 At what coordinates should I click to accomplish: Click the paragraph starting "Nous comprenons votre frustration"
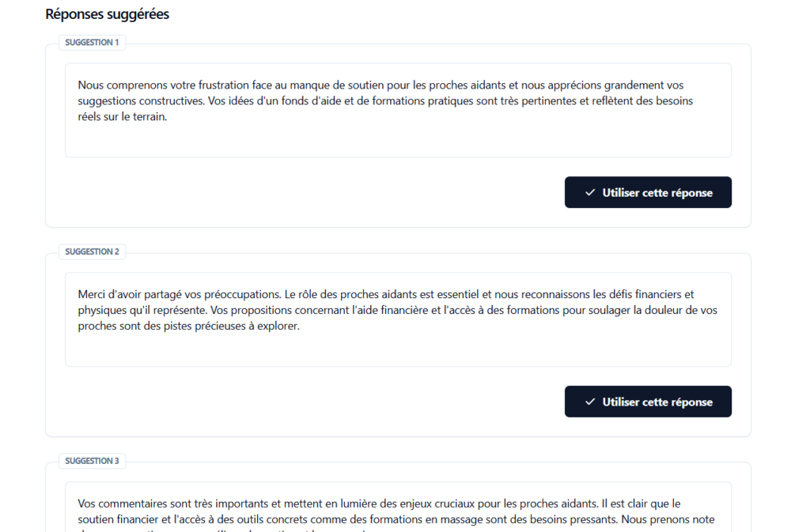(x=385, y=100)
